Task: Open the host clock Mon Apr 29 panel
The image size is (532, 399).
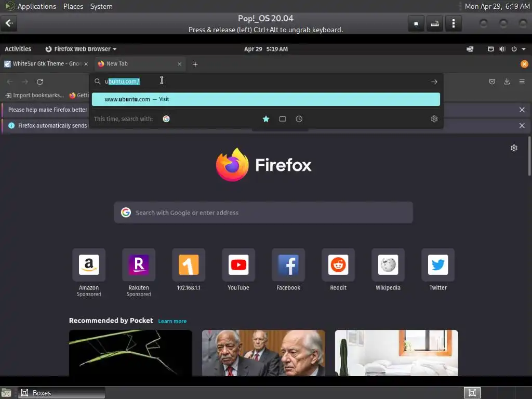Action: click(497, 6)
